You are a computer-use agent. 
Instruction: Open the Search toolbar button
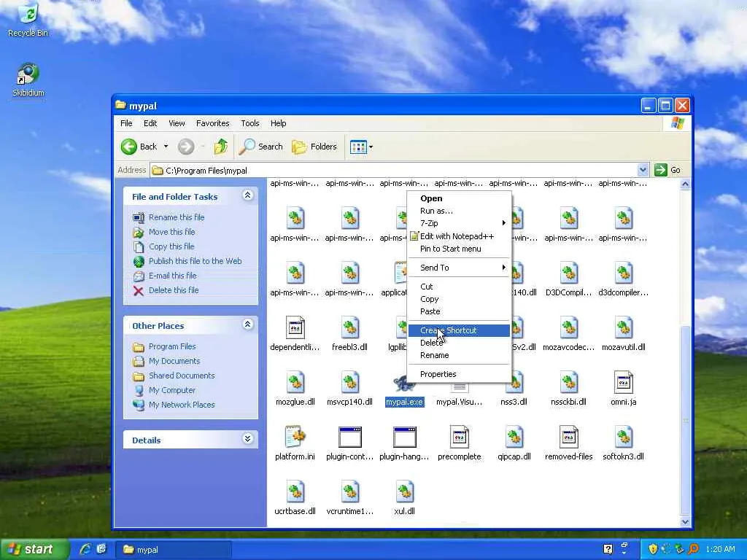[x=260, y=147]
